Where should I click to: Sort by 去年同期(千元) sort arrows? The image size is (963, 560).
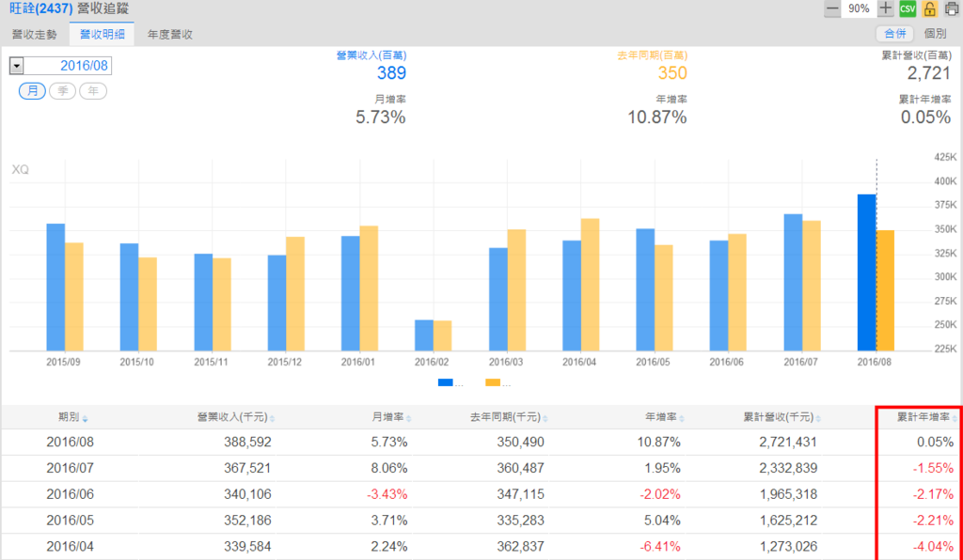pos(545,418)
